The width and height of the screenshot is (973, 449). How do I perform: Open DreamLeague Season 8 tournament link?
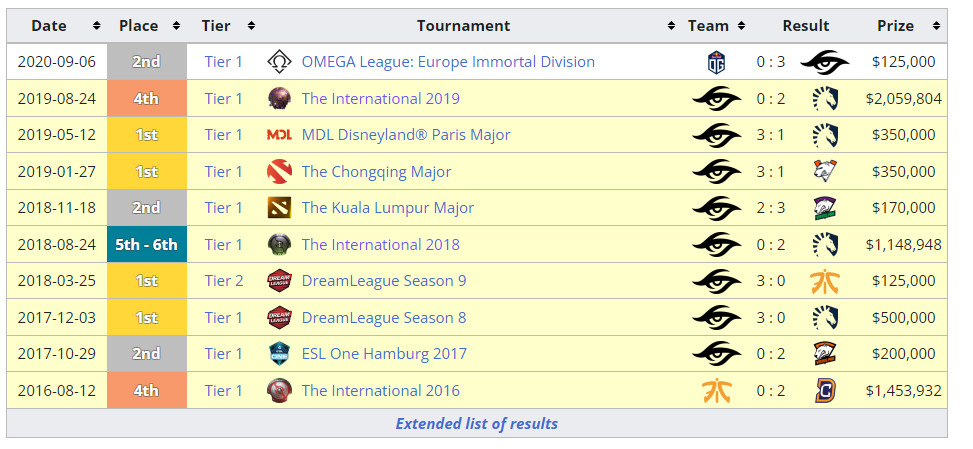coord(383,318)
